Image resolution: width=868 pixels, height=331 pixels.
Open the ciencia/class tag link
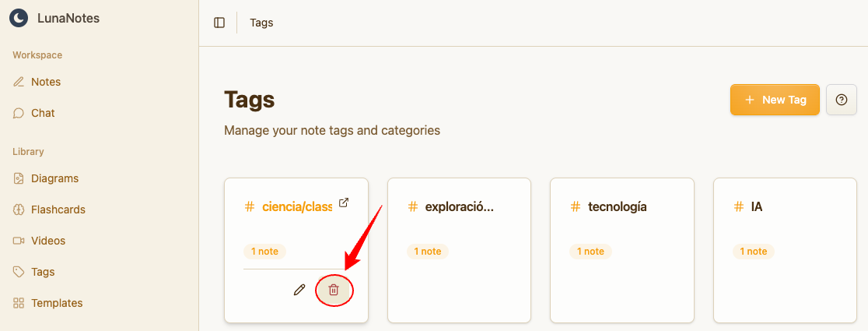coord(297,206)
